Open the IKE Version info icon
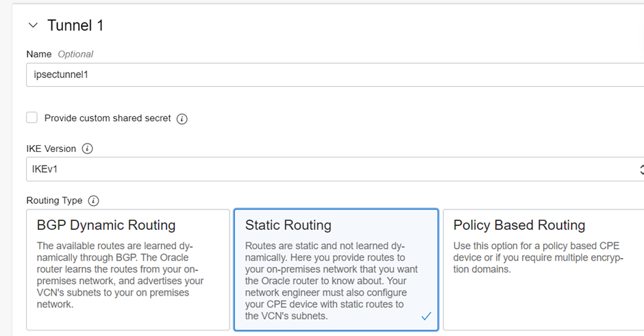644x336 pixels. pos(87,148)
